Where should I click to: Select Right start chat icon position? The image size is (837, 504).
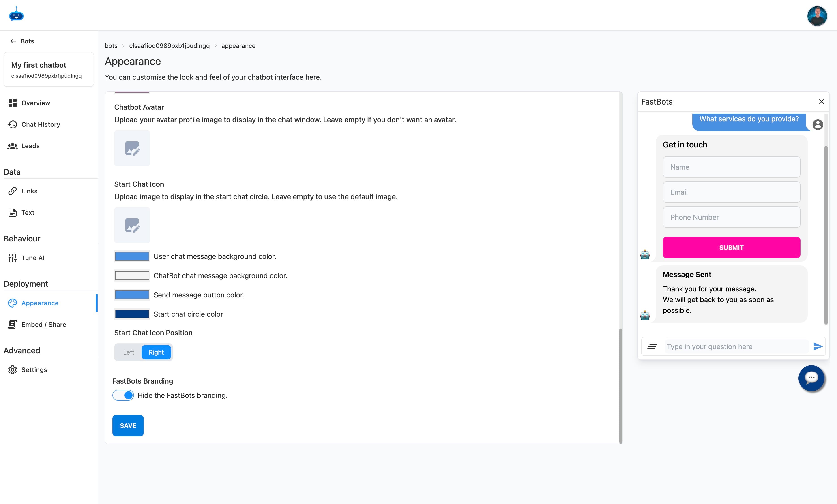pos(156,352)
